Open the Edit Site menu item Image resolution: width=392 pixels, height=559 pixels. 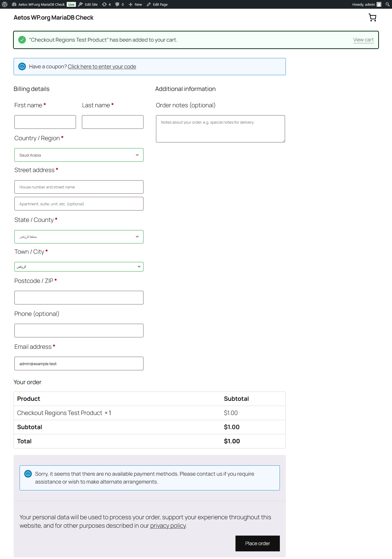[88, 4]
